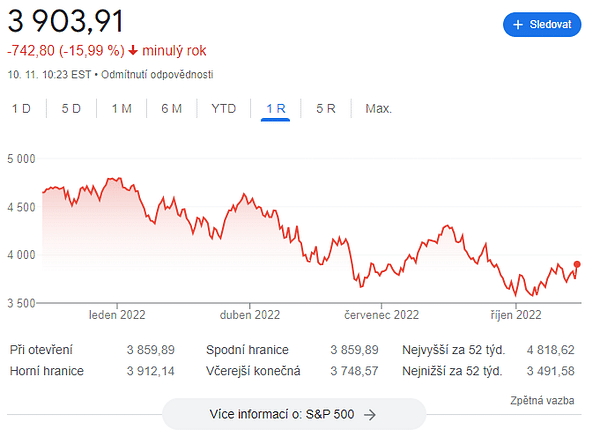Click the duben 2022 axis marker
Screen dimensions: 600x436
point(250,315)
